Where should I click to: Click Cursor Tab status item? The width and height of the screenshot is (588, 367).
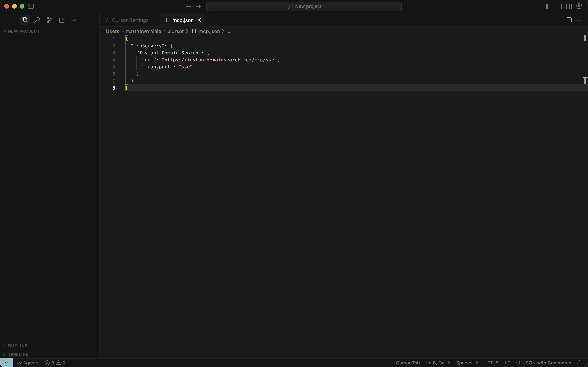tap(408, 363)
